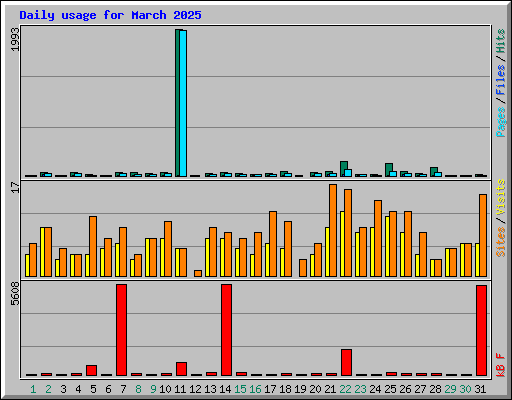Click the 5608 KB axis value
The image size is (512, 400).
[x=15, y=294]
